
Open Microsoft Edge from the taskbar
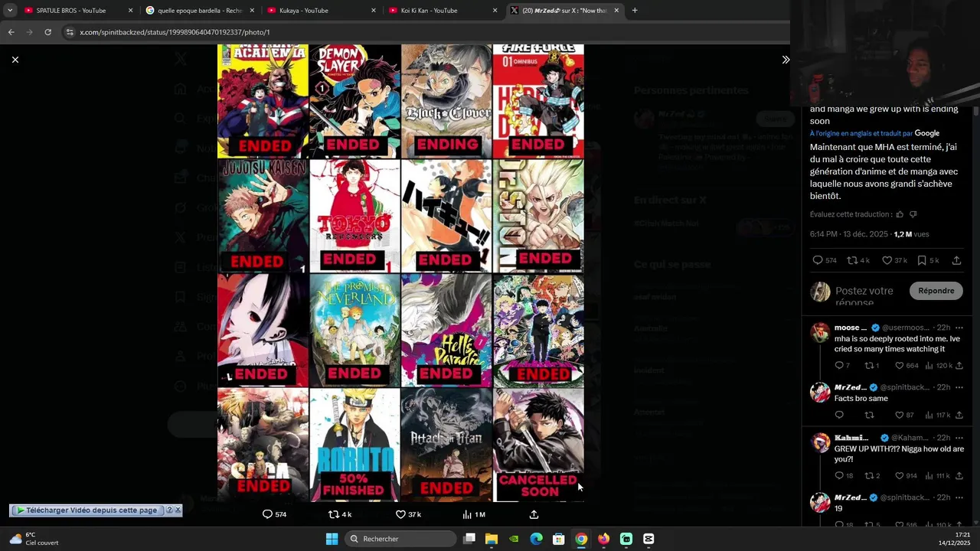[536, 539]
